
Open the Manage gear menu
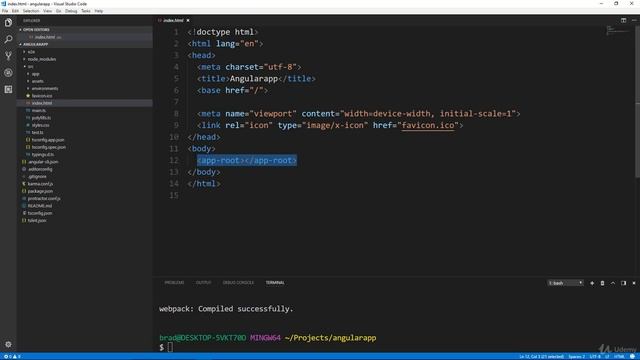point(8,344)
